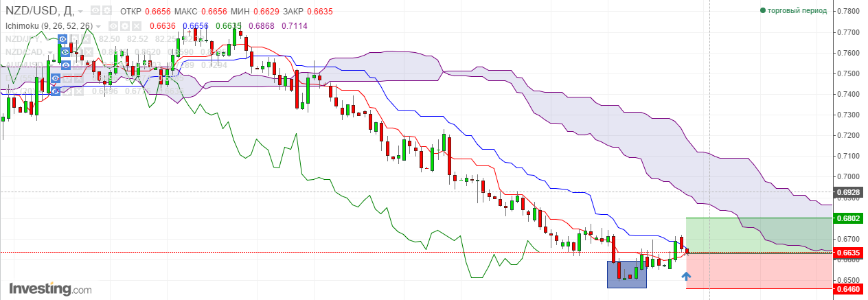868x300 pixels.
Task: Select the faded NZD/JPY legend label
Action: click(23, 39)
